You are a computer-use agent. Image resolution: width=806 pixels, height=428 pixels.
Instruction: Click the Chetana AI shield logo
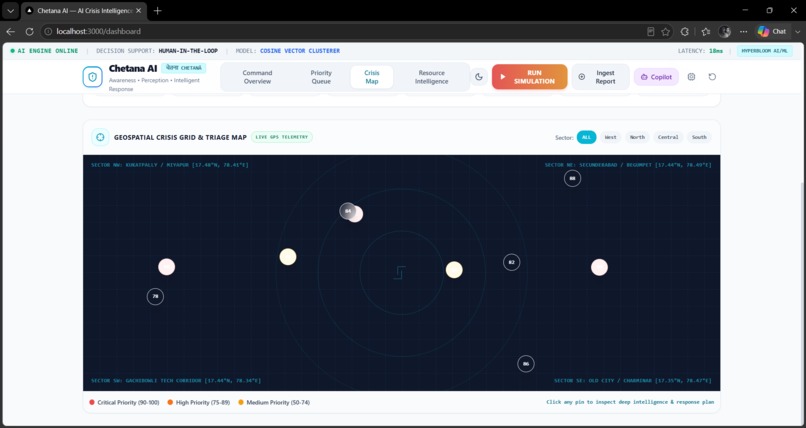[93, 77]
